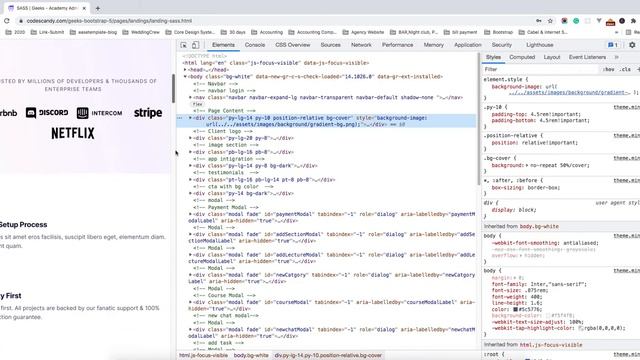640x360 pixels.
Task: Open the Lighthouse tab
Action: pos(540,45)
